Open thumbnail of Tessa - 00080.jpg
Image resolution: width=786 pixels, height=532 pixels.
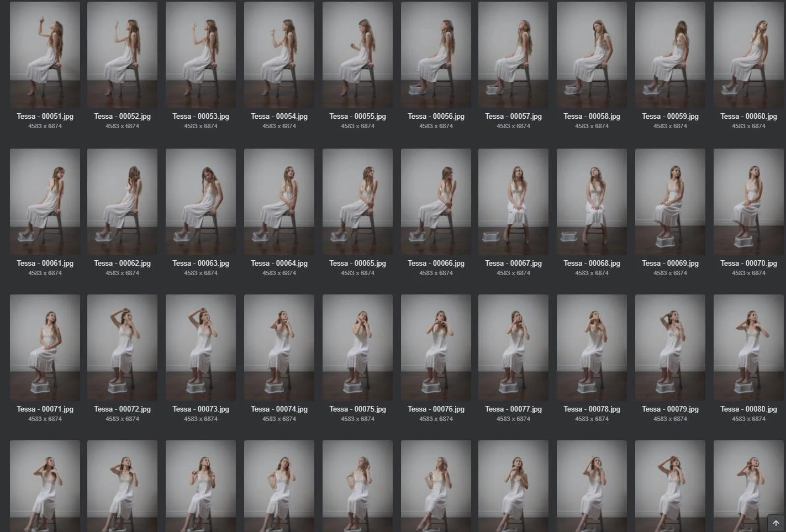(748, 347)
